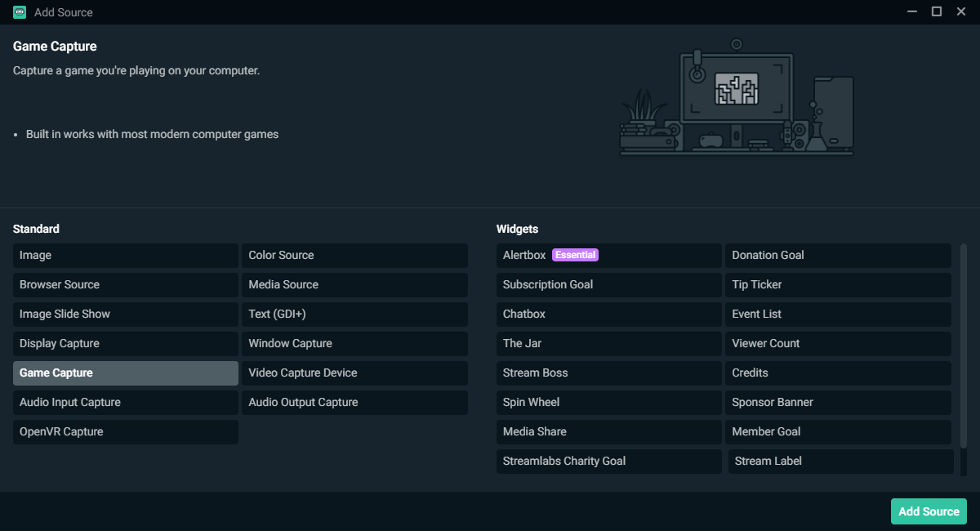This screenshot has height=531, width=980.
Task: Pick the Display Capture source
Action: (126, 344)
